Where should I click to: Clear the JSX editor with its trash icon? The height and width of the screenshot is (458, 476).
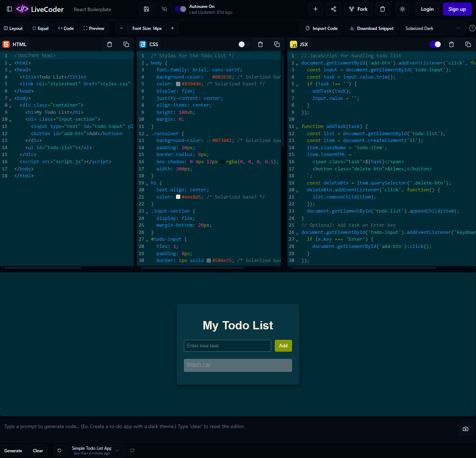click(x=451, y=44)
